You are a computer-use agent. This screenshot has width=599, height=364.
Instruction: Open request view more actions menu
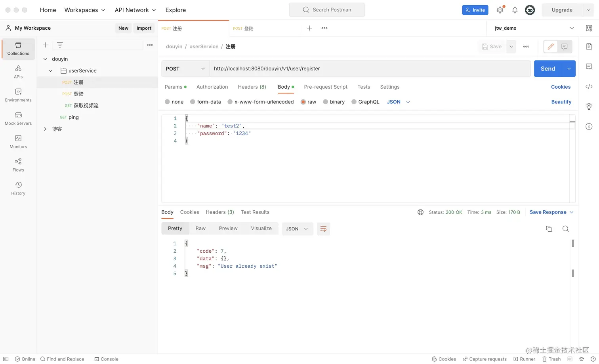click(x=526, y=46)
